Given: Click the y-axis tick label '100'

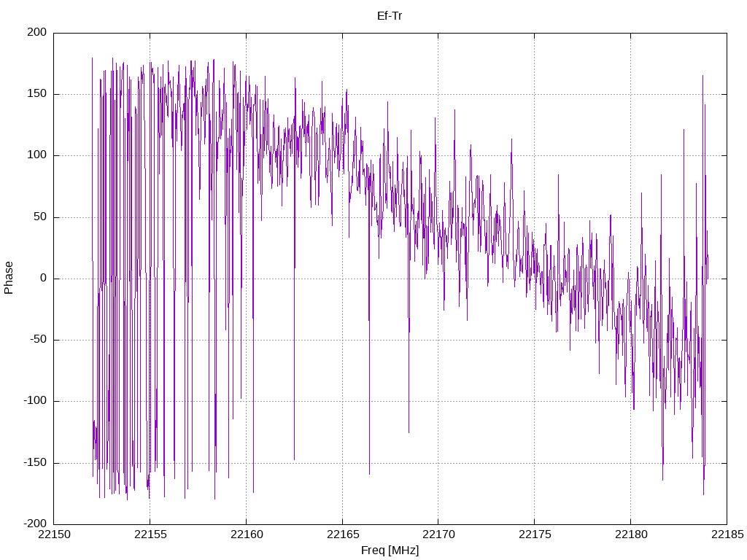Looking at the screenshot, I should coord(37,155).
